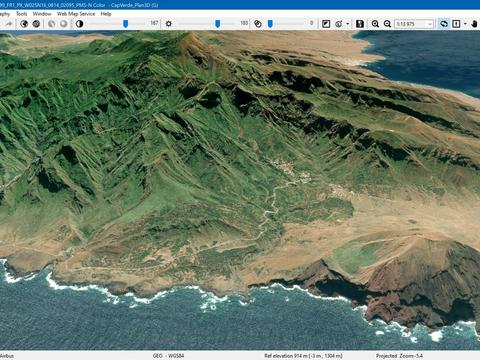Open the map scale combo box
The height and width of the screenshot is (360, 480).
(x=414, y=24)
